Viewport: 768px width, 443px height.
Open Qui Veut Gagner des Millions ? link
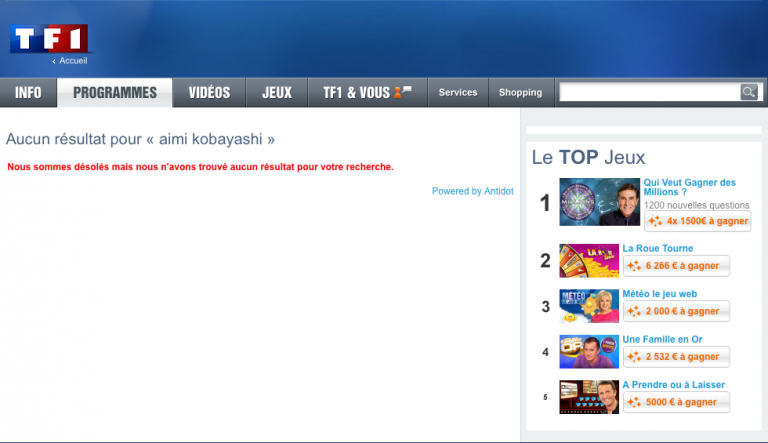(x=690, y=187)
